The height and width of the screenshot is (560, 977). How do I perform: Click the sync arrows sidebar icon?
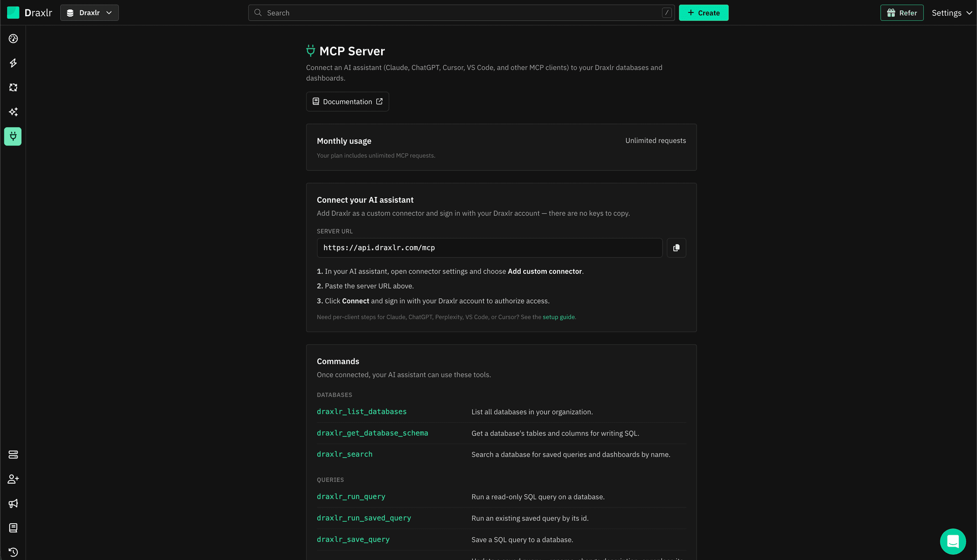click(x=13, y=87)
